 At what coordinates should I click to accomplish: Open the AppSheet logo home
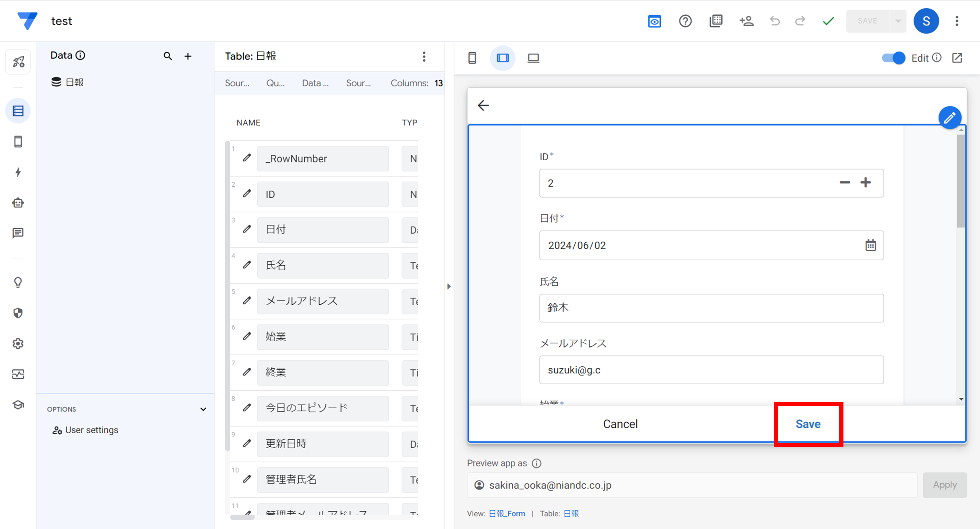click(27, 21)
